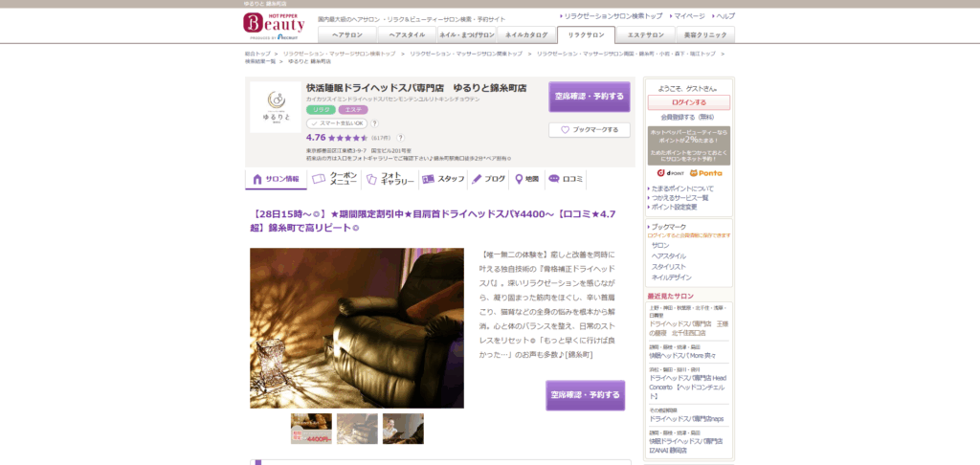Click the エステ category tag
Screen dimensions: 980x465
353,110
